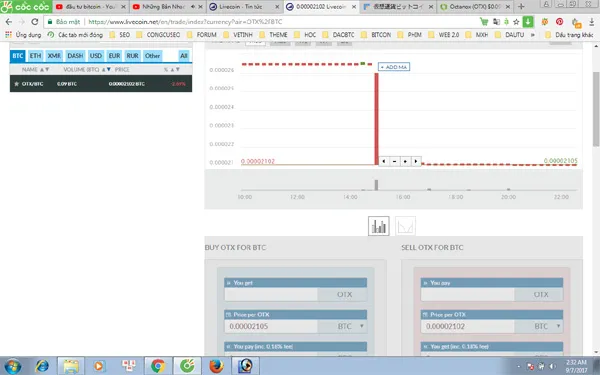Viewport: 600px width, 375px height.
Task: Switch to the đầu tư bitcoin YouTube tab
Action: (90, 7)
